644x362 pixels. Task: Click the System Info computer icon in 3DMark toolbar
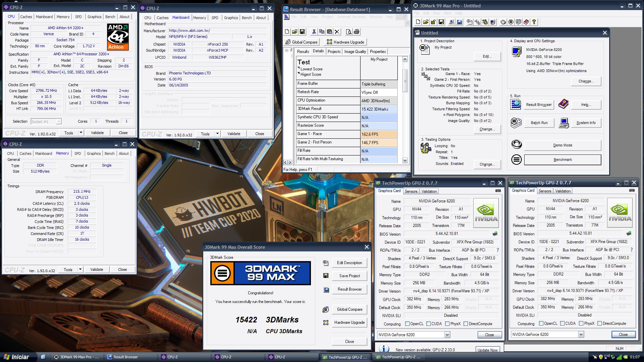pos(451,22)
